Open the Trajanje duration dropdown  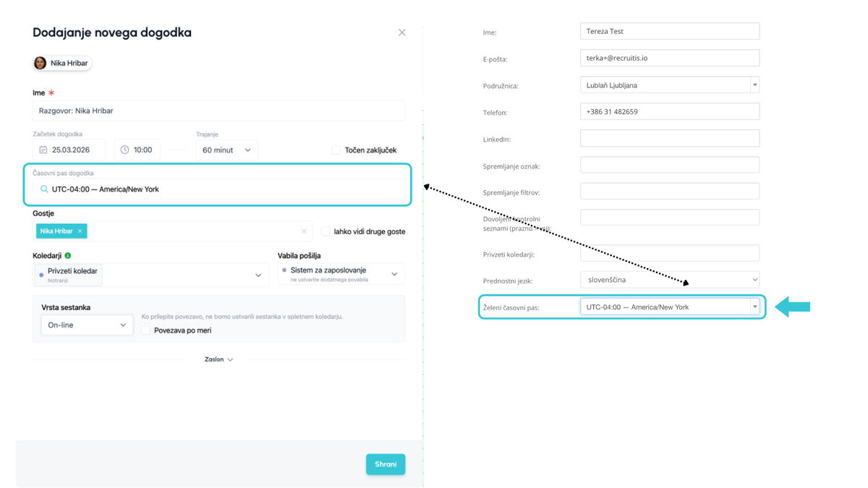click(226, 150)
